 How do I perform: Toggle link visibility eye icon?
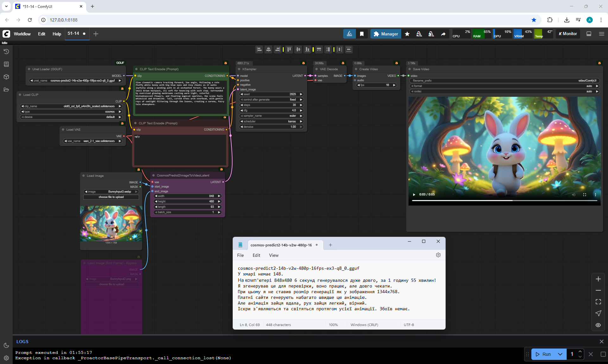(598, 325)
